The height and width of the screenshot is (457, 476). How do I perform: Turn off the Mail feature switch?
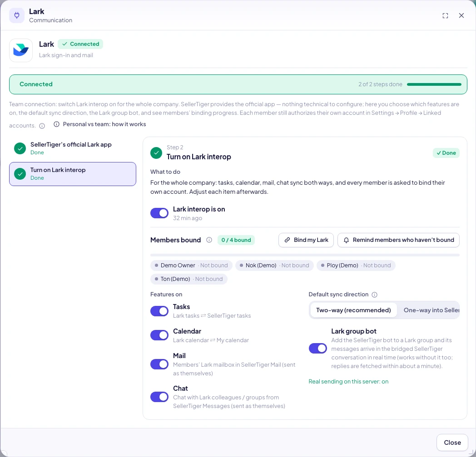click(x=159, y=364)
